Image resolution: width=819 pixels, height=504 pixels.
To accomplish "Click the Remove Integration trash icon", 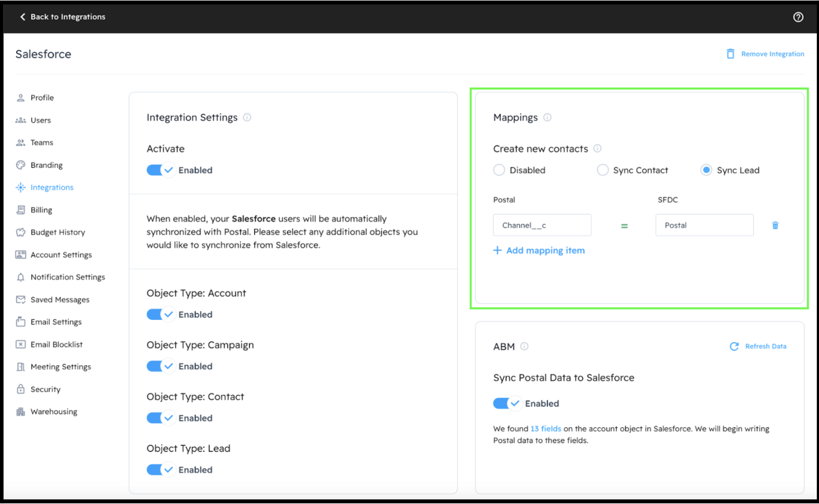I will (730, 54).
